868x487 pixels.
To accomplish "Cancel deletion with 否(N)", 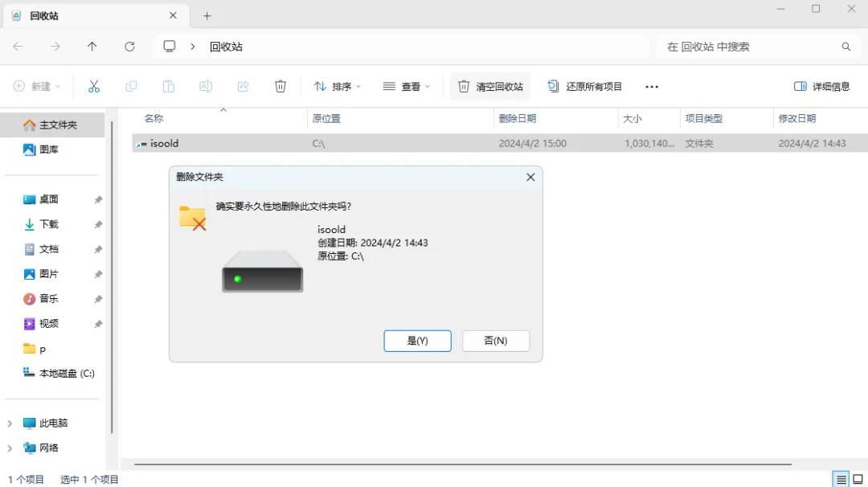I will click(x=495, y=341).
